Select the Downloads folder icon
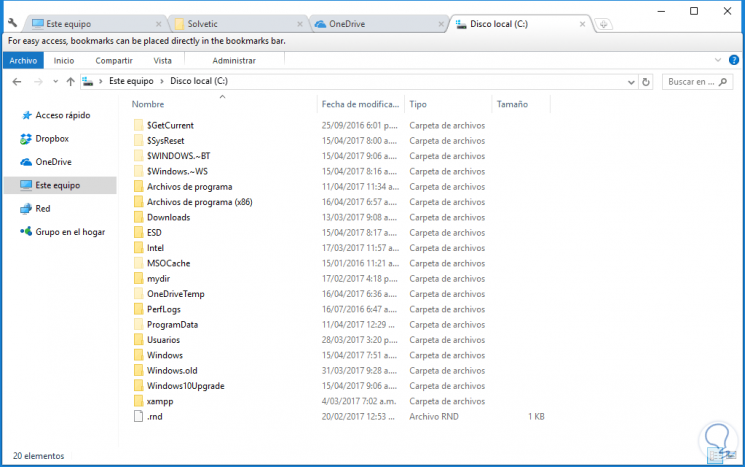Screen dimensions: 745x467 tap(138, 217)
